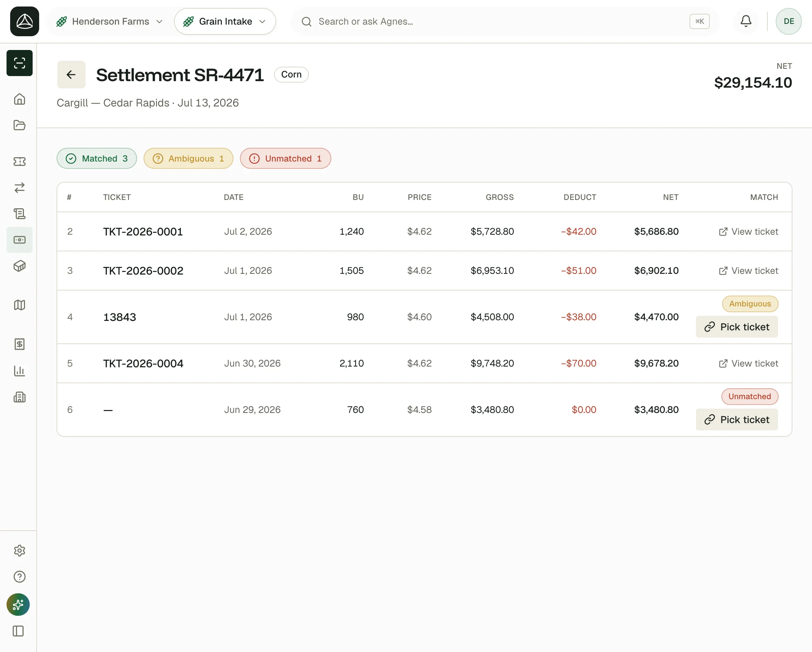Open the DE user avatar menu
Screen dimensions: 812x652
coord(789,21)
